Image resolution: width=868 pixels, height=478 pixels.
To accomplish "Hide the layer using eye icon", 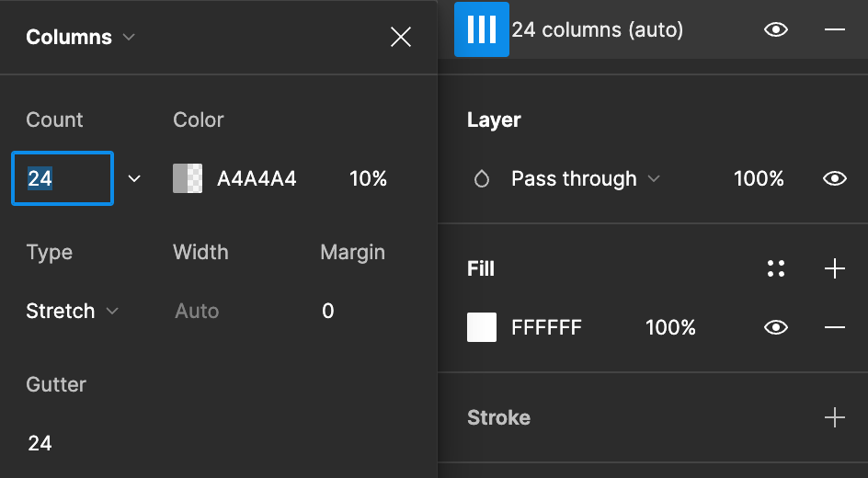I will point(834,179).
